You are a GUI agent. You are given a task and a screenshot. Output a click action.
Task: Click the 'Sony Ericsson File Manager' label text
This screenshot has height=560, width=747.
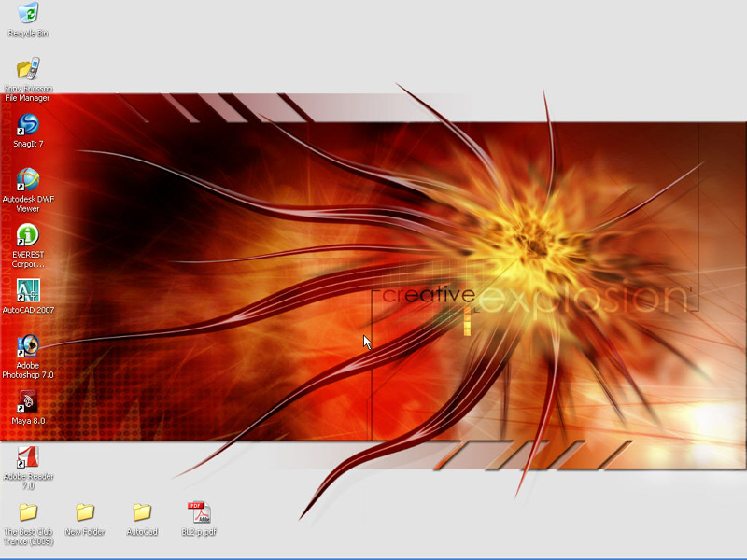[28, 93]
